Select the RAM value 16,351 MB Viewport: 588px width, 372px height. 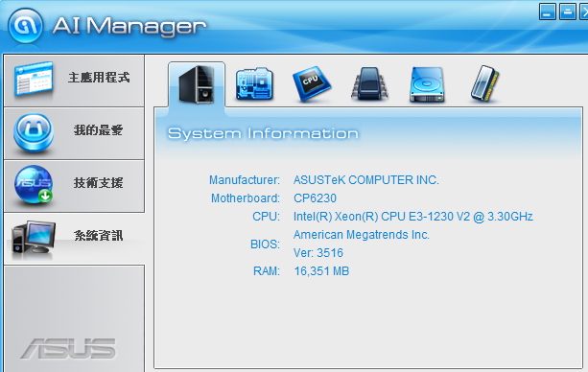[321, 271]
